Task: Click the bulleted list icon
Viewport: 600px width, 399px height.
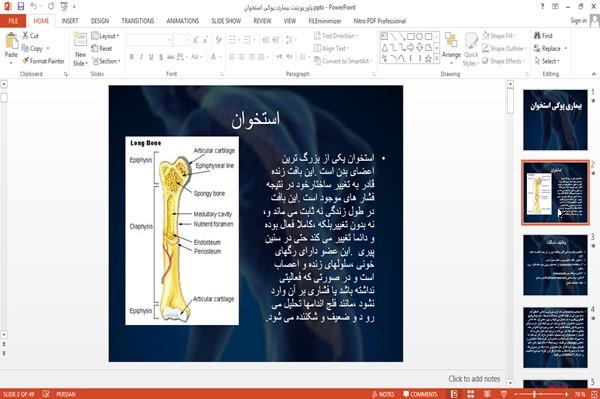Action: [233, 40]
